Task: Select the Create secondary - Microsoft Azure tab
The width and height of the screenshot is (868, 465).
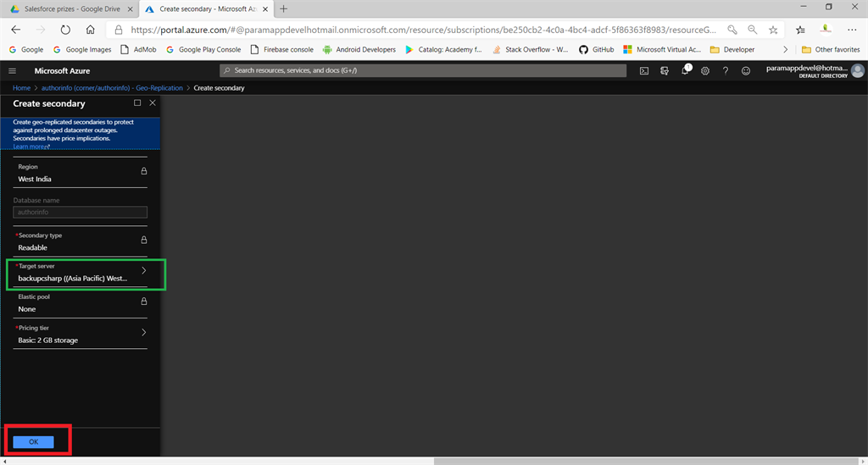Action: click(x=209, y=8)
